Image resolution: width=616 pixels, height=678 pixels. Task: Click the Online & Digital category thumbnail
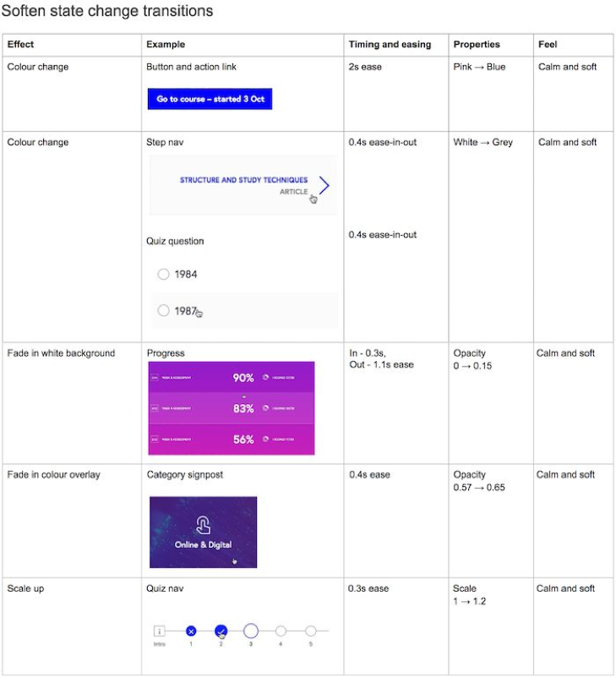point(203,533)
